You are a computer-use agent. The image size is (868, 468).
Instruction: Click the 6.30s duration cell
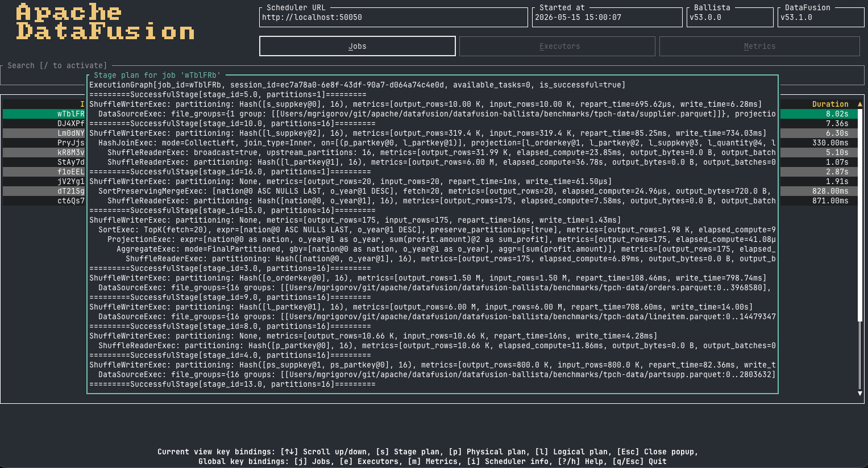point(837,133)
